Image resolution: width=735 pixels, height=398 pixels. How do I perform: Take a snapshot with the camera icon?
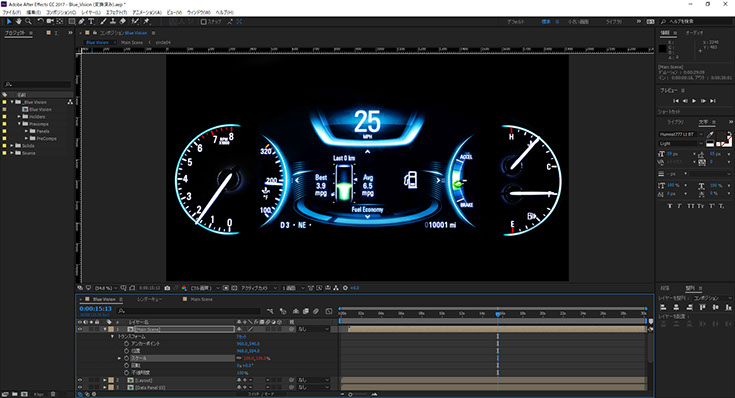point(167,288)
